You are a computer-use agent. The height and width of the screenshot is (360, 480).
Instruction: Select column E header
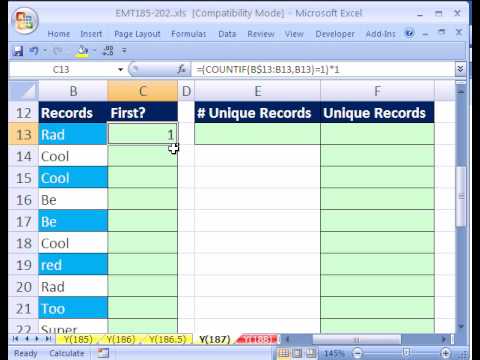(x=257, y=91)
